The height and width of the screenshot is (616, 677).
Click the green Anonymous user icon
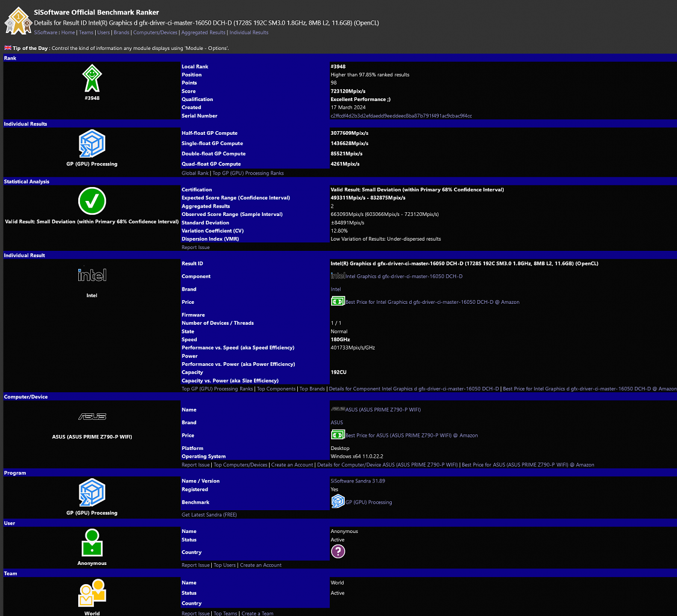tap(92, 543)
